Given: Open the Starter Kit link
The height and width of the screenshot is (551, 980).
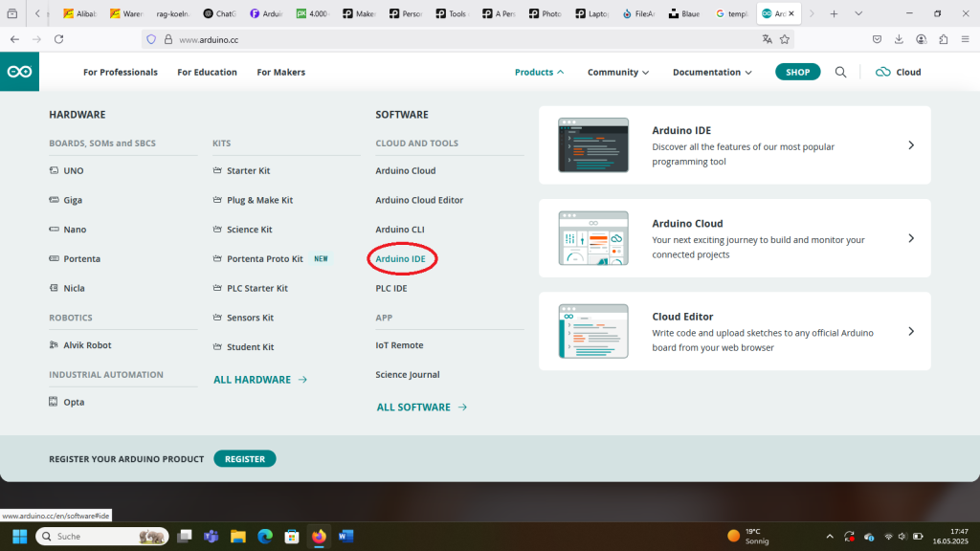Looking at the screenshot, I should click(x=241, y=170).
